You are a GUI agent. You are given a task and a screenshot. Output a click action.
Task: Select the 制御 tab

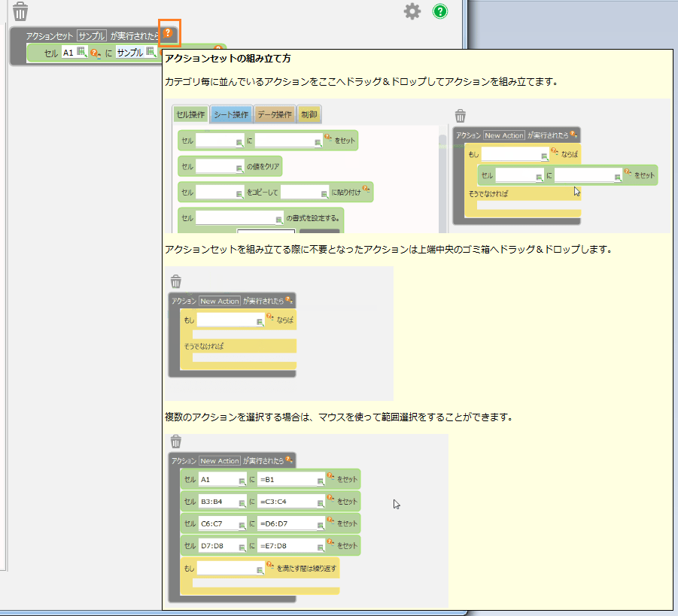309,115
